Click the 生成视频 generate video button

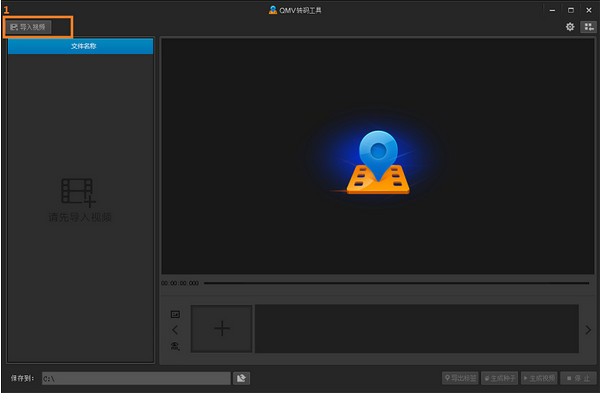tap(539, 378)
